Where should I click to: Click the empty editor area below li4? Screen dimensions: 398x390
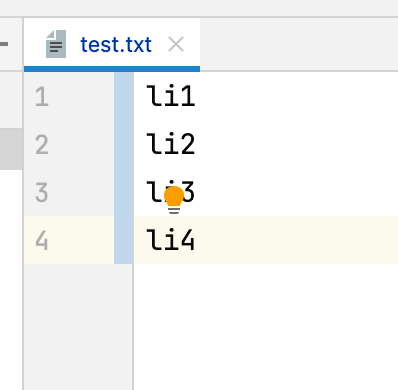click(266, 327)
